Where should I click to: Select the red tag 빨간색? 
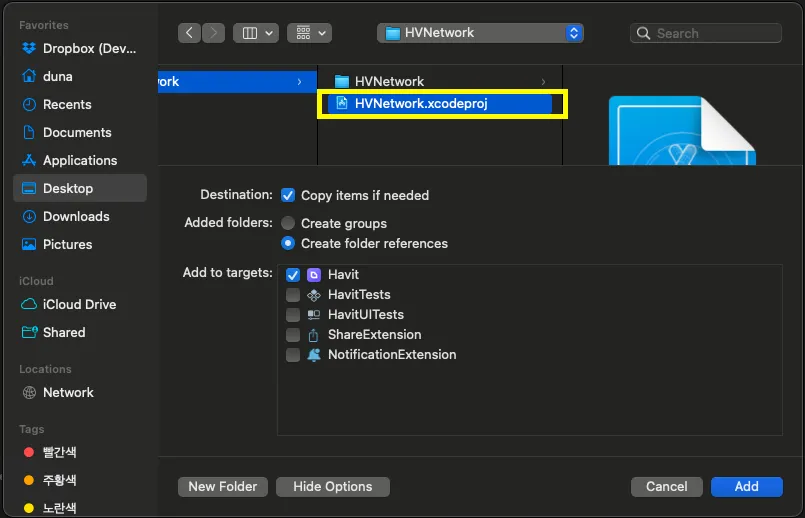pos(80,452)
